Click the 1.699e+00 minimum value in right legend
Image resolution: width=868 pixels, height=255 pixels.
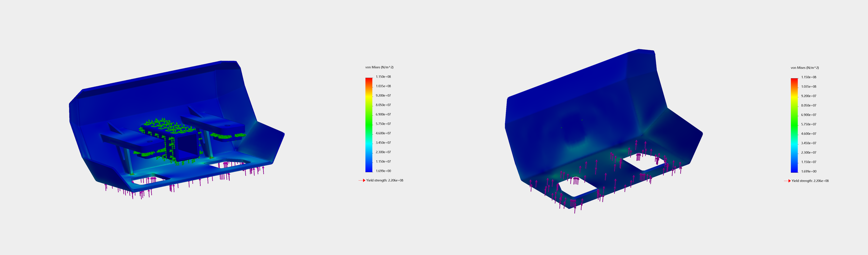808,171
